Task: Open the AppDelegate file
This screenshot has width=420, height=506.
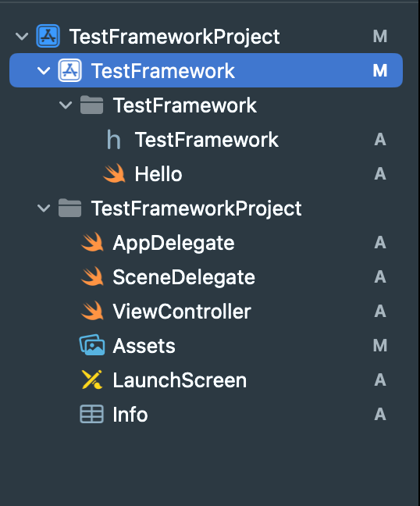Action: pos(173,243)
